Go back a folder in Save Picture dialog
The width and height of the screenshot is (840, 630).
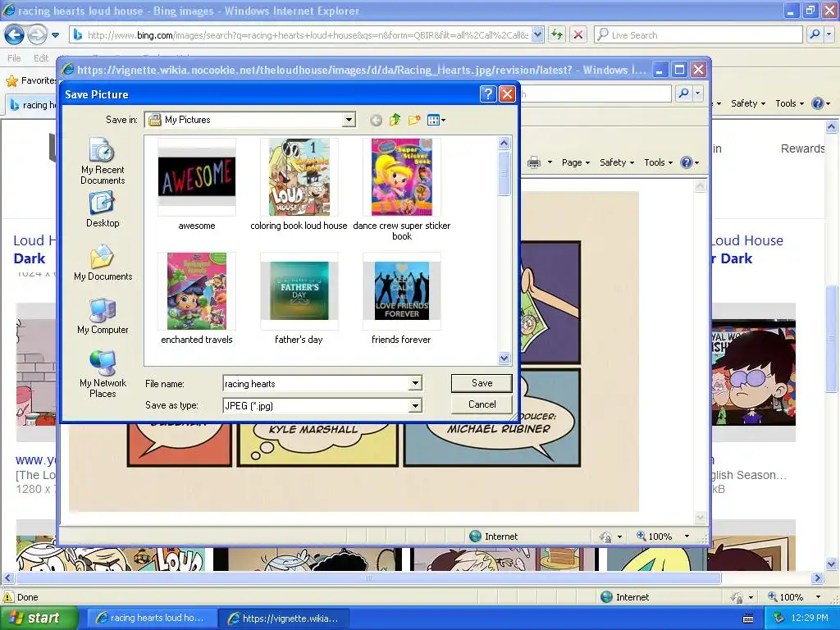(x=376, y=120)
